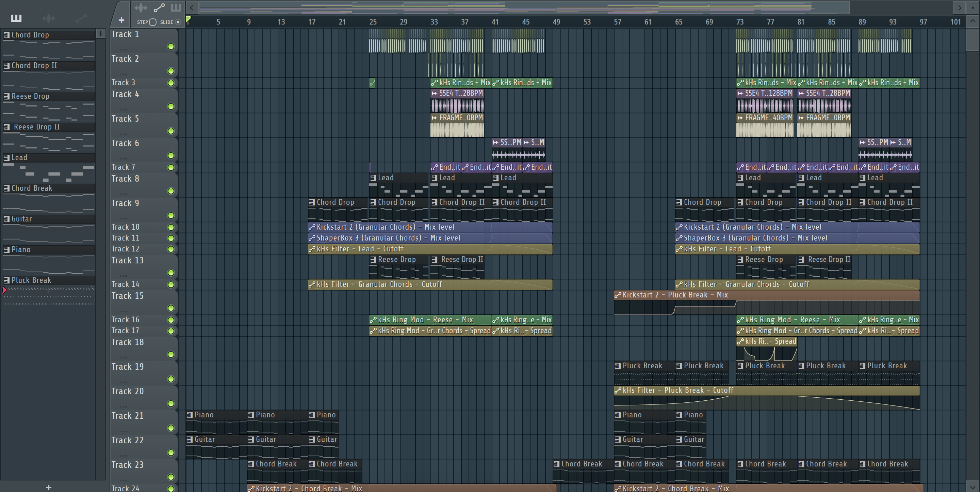Switch picker panel to audio clips tab

49,18
